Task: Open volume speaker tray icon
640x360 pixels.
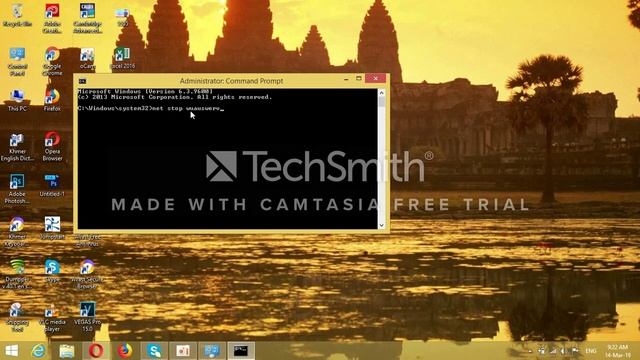Action: coord(564,351)
